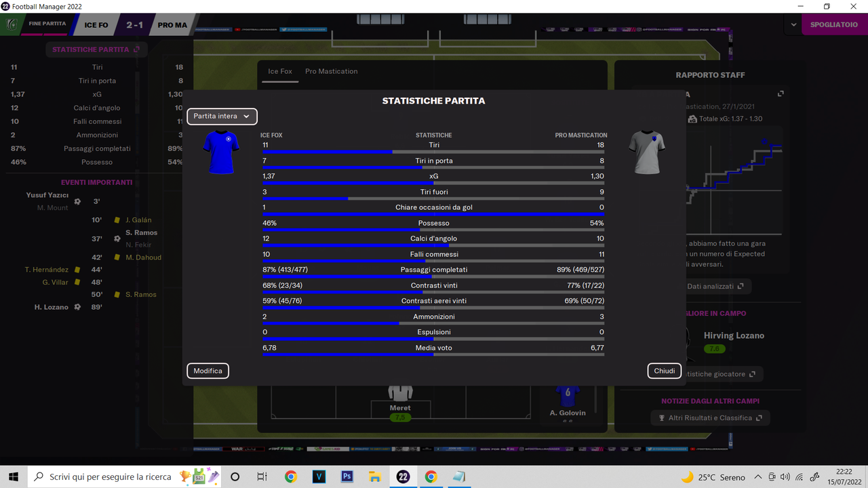868x488 pixels.
Task: Click the volume icon in system tray
Action: [785, 477]
